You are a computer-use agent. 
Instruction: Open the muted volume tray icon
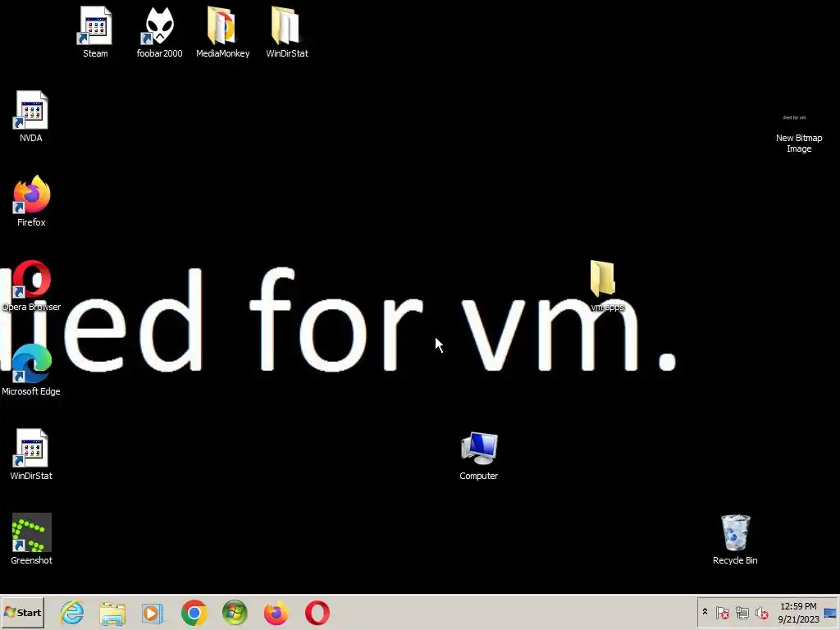coord(761,612)
